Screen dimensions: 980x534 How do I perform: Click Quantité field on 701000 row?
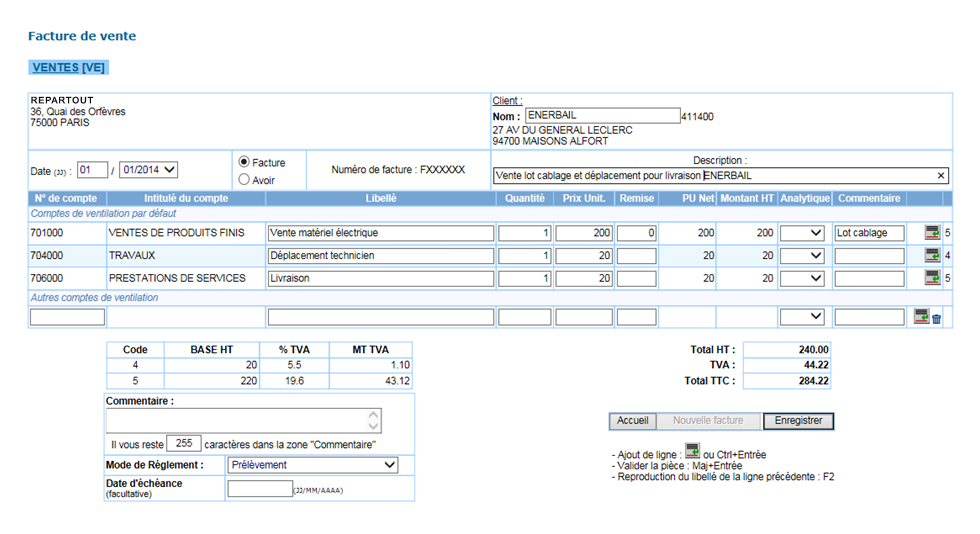pos(524,233)
